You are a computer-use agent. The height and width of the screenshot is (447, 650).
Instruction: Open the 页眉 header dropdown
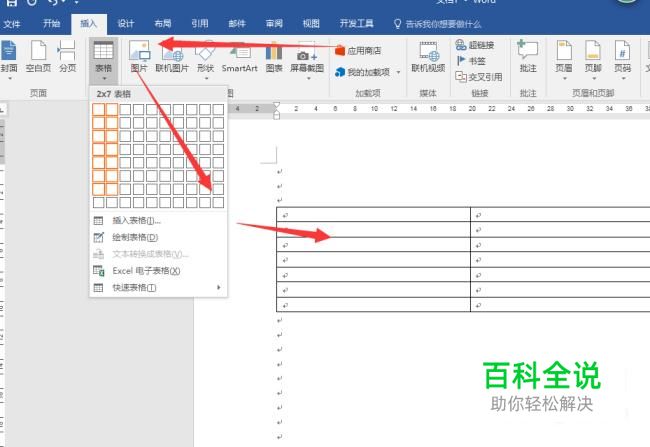[x=564, y=61]
